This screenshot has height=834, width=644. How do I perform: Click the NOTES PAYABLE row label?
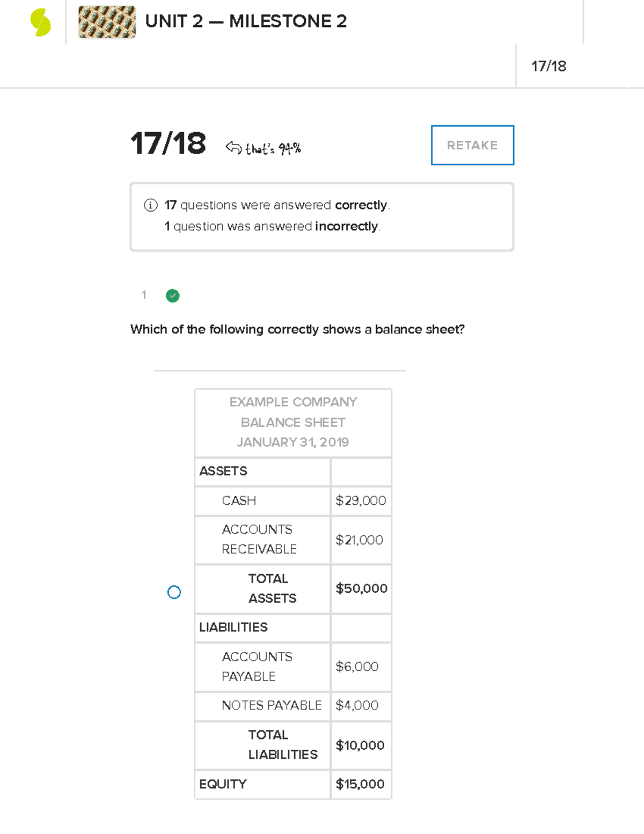(x=272, y=705)
